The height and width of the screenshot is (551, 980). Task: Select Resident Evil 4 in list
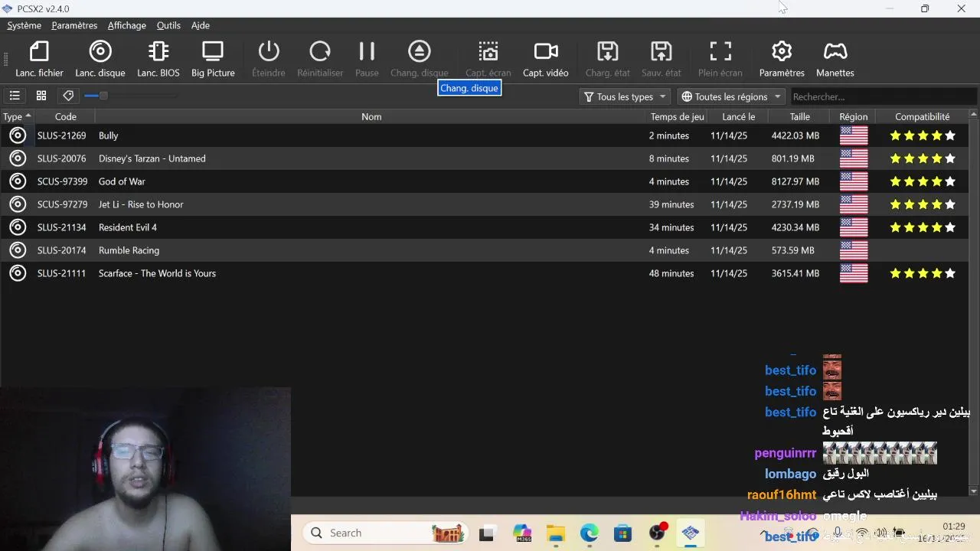484,227
